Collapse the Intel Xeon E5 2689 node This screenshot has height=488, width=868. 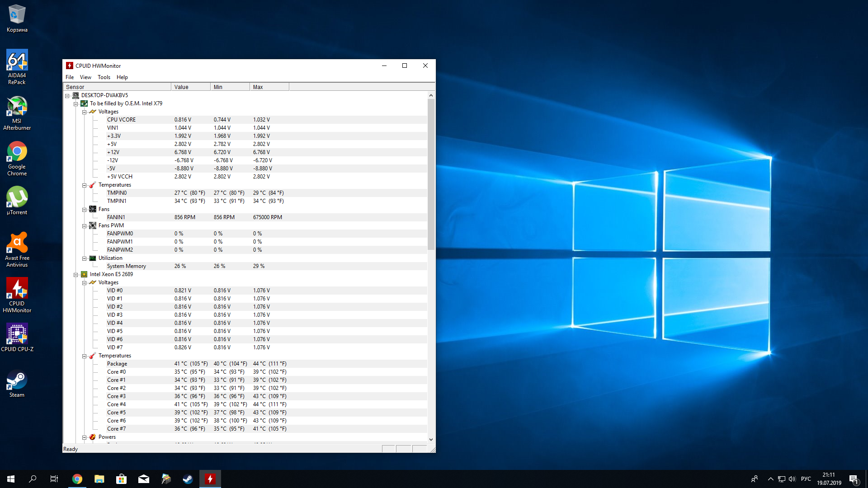coord(76,275)
